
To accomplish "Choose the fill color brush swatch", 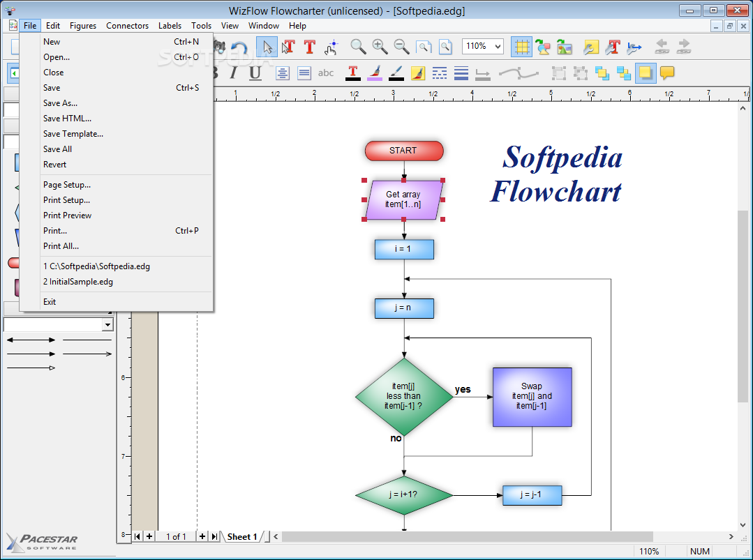I will pyautogui.click(x=375, y=73).
